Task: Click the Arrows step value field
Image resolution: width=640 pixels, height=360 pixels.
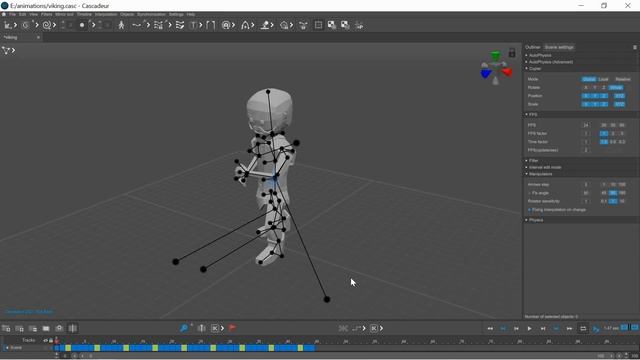Action: coord(586,184)
